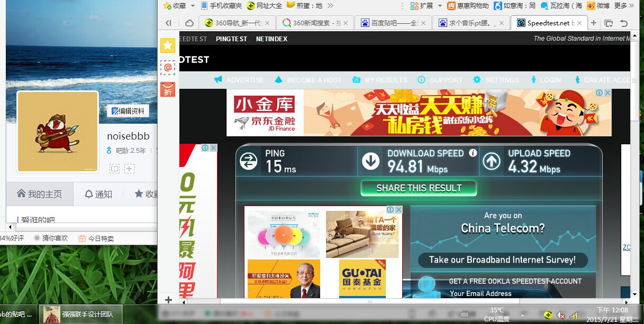This screenshot has width=644, height=324.
Task: Close the left vertical ad
Action: click(x=213, y=148)
